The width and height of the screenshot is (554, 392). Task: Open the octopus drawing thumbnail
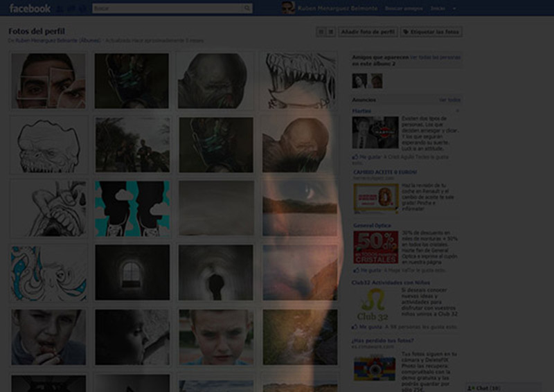tap(48, 273)
